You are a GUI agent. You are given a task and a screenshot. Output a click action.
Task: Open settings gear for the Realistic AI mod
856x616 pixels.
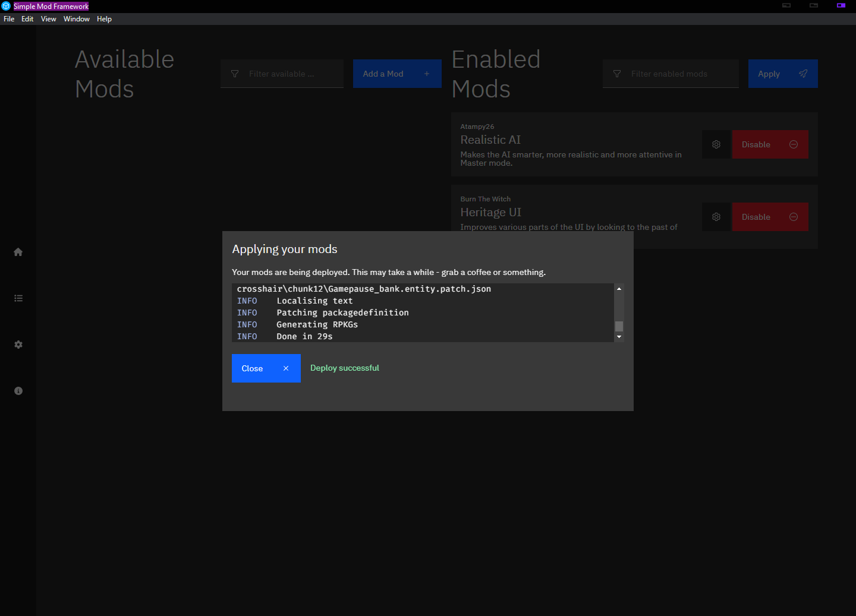(x=716, y=144)
